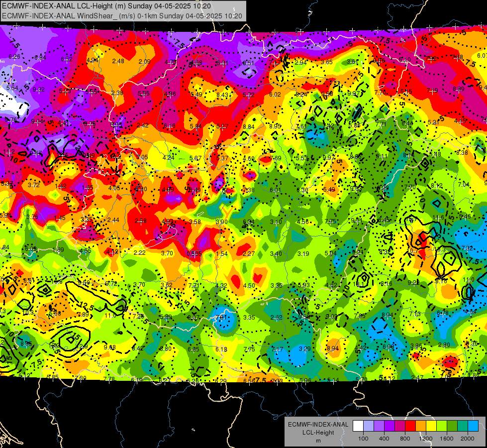Screen dimensions: 487x448
Task: Click the wind shear value '1.45'
Action: (x=60, y=218)
